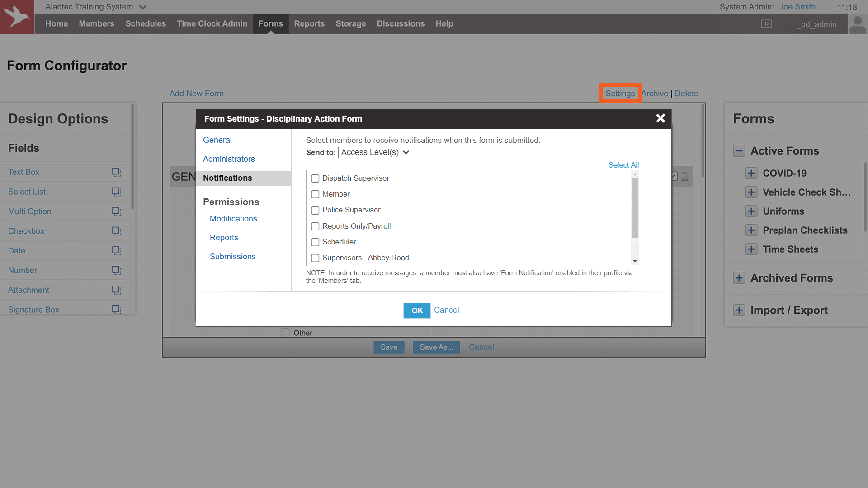Expand the Archived Forms section
868x488 pixels.
point(739,278)
